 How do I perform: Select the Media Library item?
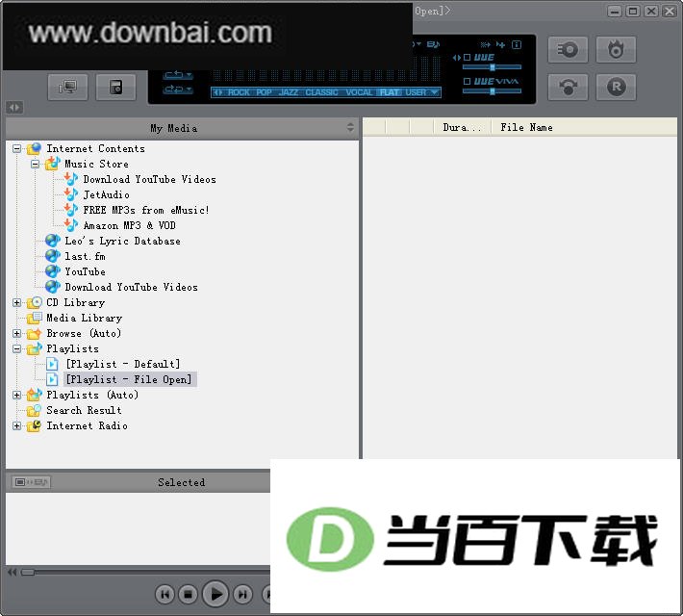[x=84, y=319]
